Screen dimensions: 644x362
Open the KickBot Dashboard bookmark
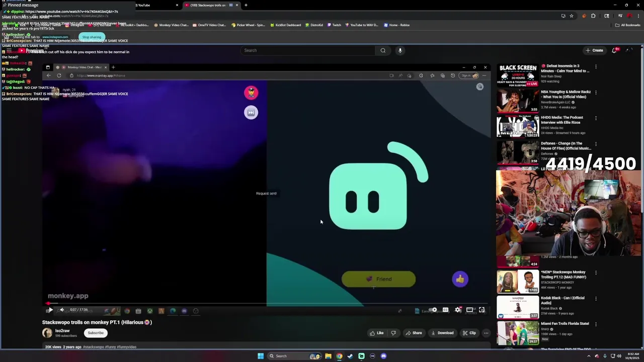point(285,25)
